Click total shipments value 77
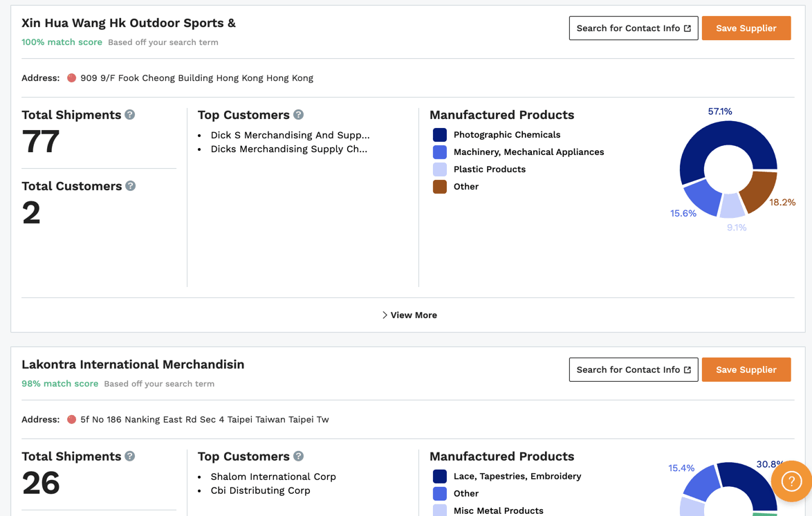The height and width of the screenshot is (516, 812). click(x=40, y=141)
